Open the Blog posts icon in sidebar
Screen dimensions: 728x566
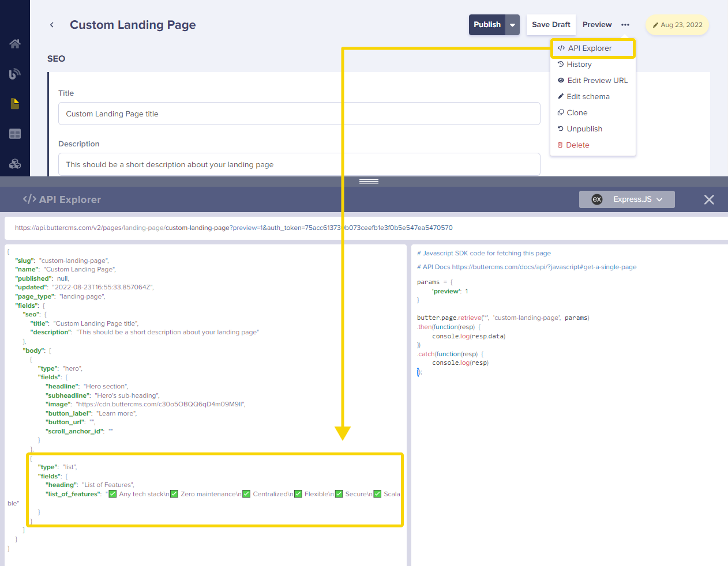point(15,74)
